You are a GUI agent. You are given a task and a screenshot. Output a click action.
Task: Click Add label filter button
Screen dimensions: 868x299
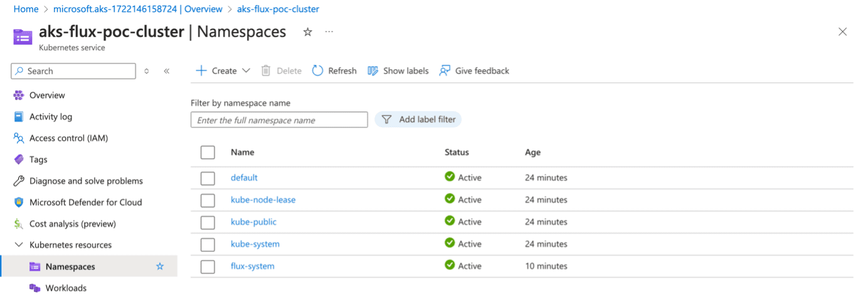coord(418,119)
